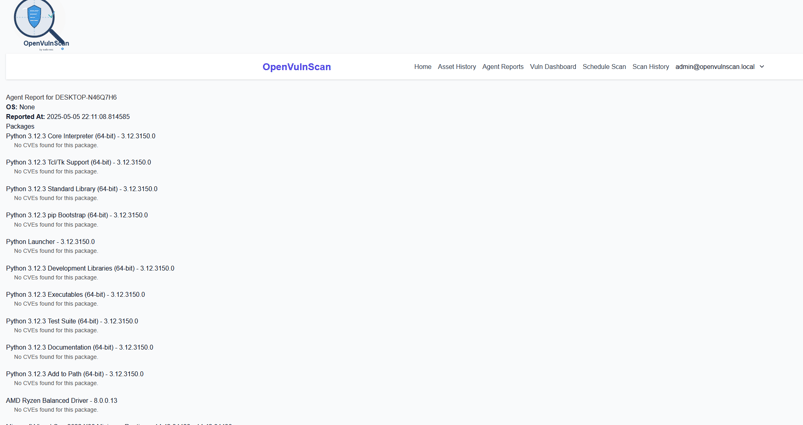The width and height of the screenshot is (803, 425).
Task: Open the OpenVulnScan brand title link
Action: pos(297,67)
